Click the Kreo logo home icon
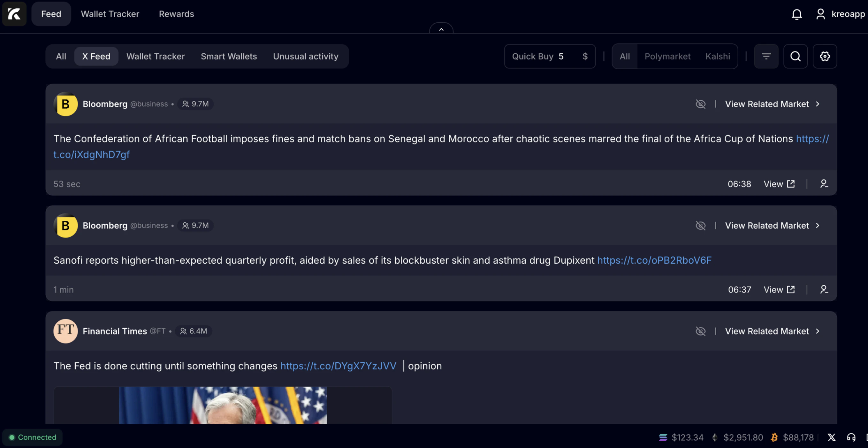Screen dimensions: 868x448 pyautogui.click(x=14, y=14)
